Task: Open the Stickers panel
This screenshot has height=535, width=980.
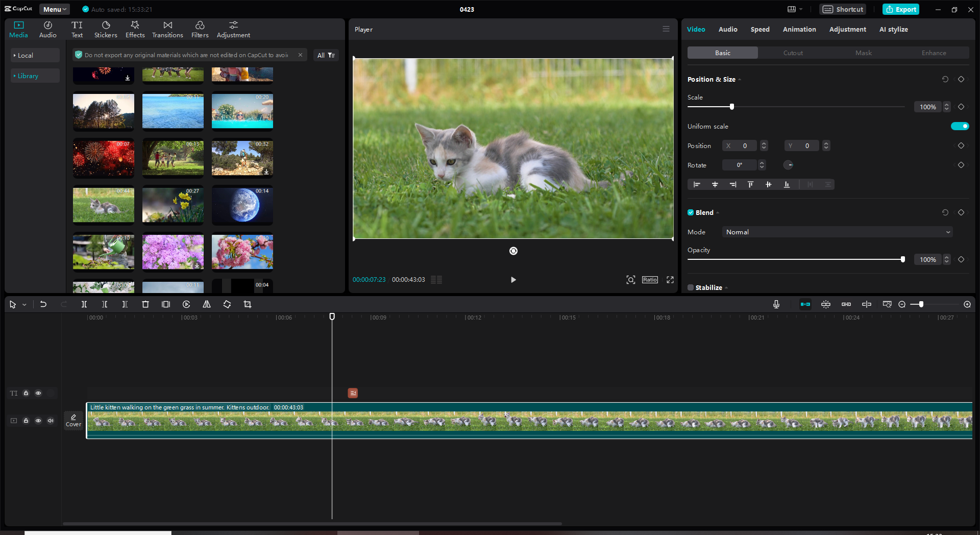Action: (106, 29)
